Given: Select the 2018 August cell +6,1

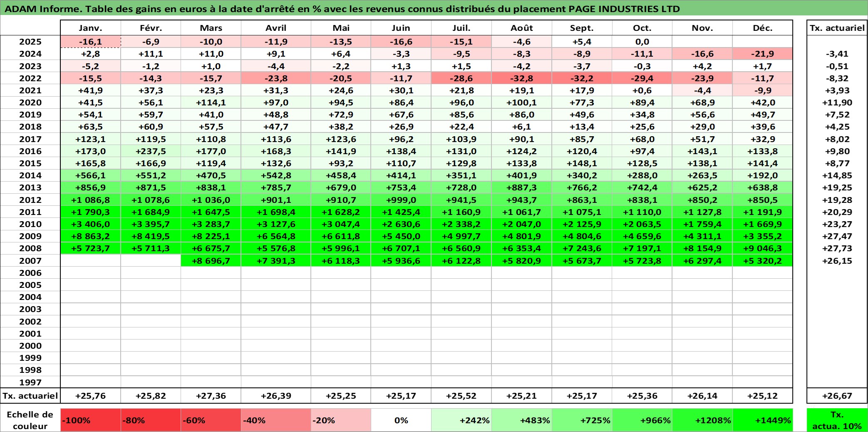Looking at the screenshot, I should 521,127.
